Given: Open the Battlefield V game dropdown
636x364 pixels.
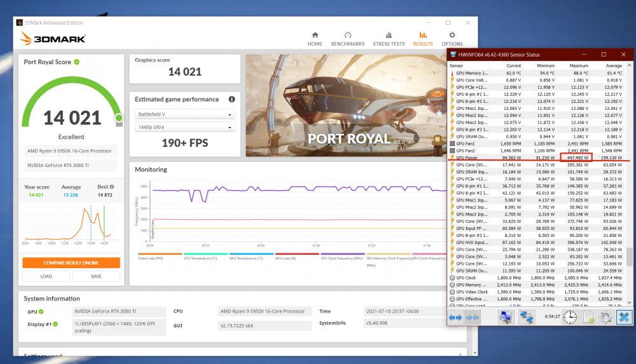Looking at the screenshot, I should (185, 114).
